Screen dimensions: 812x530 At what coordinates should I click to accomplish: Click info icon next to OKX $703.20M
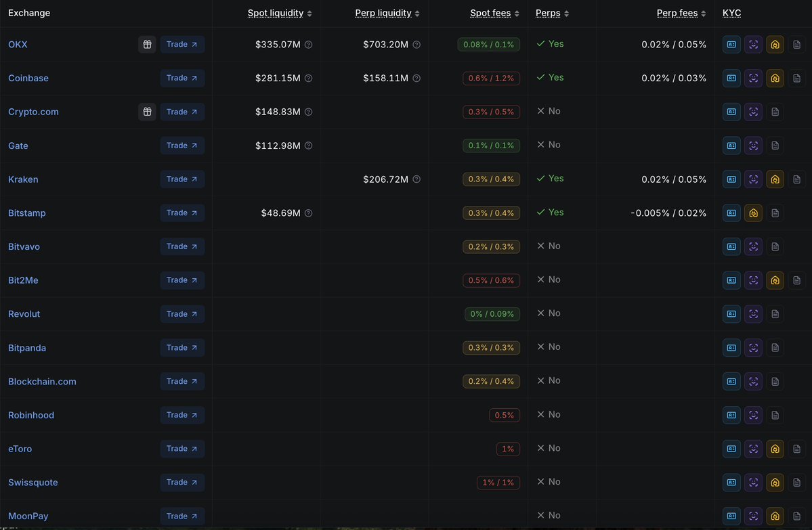tap(416, 45)
